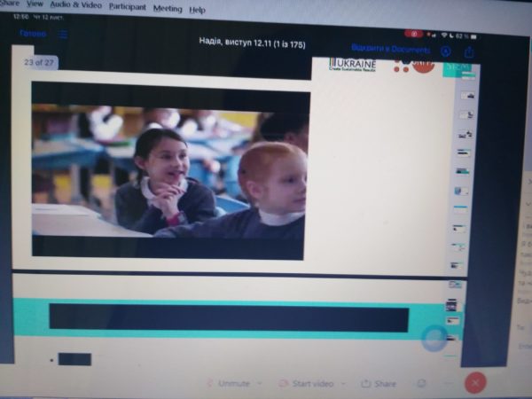The height and width of the screenshot is (399, 532).
Task: Open the list outline icon beside Готово
Action: (x=64, y=35)
